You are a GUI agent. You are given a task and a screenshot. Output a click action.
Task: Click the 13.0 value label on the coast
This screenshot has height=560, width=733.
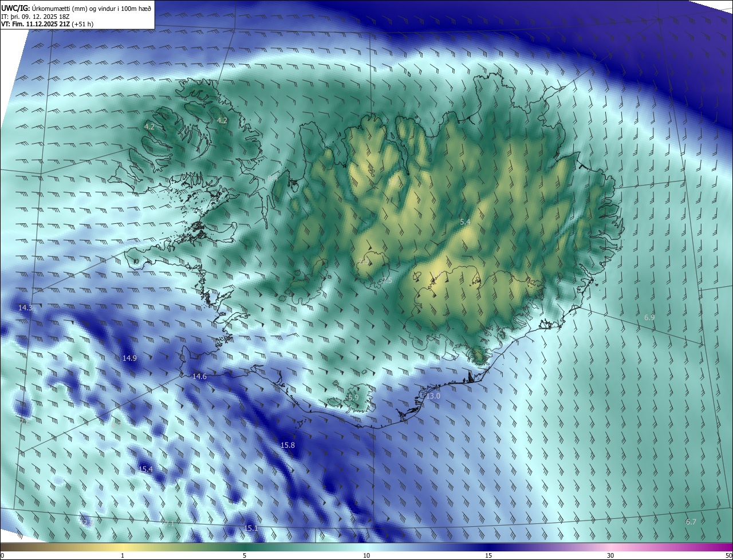tap(434, 396)
